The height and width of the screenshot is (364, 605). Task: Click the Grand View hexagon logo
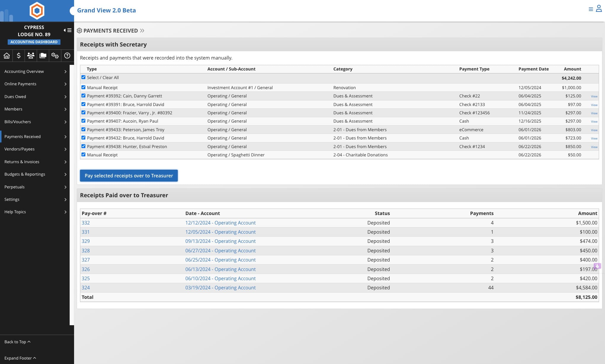pos(37,10)
